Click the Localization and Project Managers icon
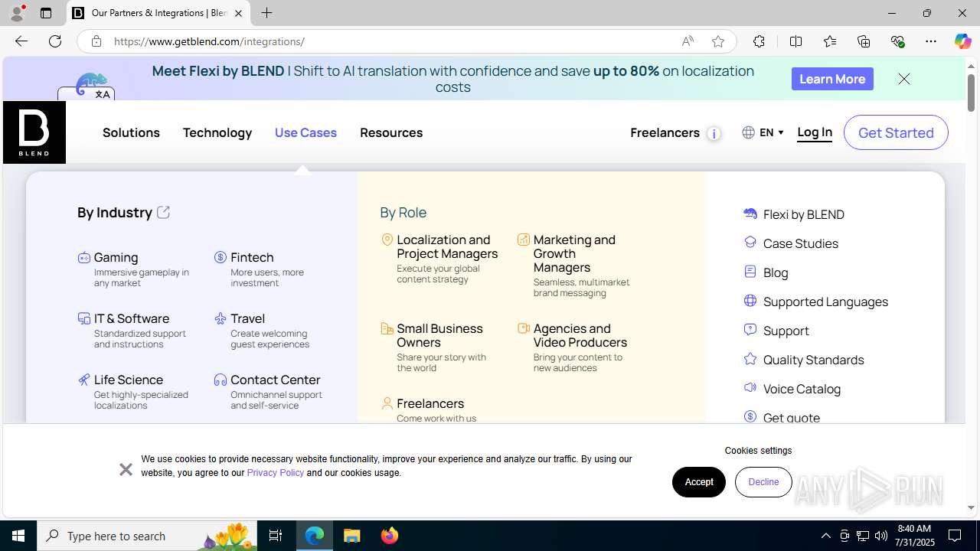980x551 pixels. click(387, 240)
